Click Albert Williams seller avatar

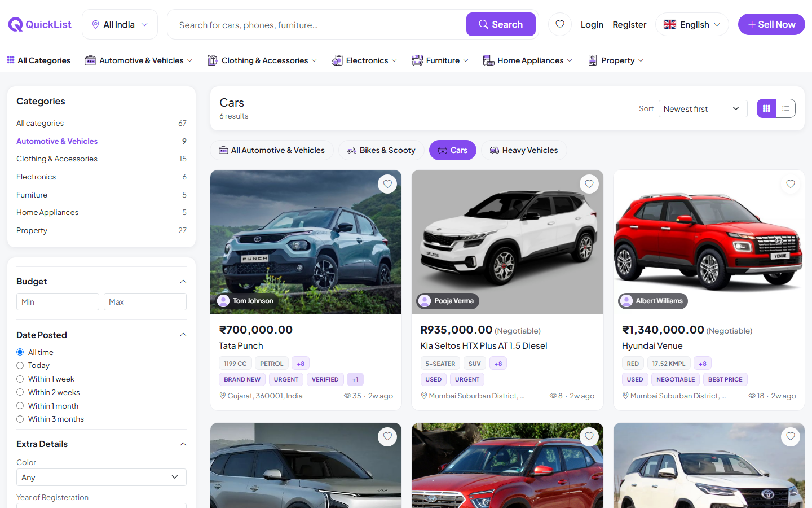coord(626,301)
